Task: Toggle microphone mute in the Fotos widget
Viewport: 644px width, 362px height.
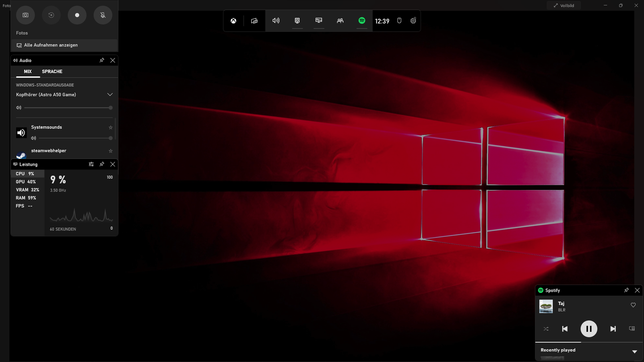Action: (x=103, y=15)
